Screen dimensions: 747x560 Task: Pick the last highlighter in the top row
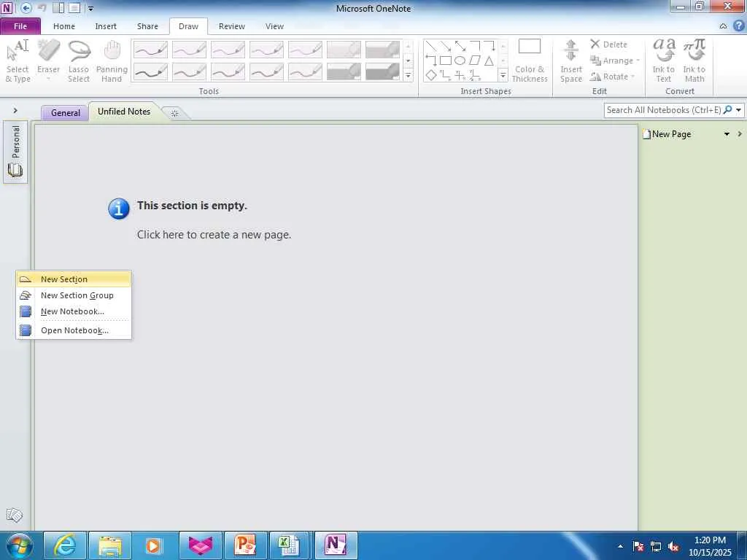click(382, 50)
